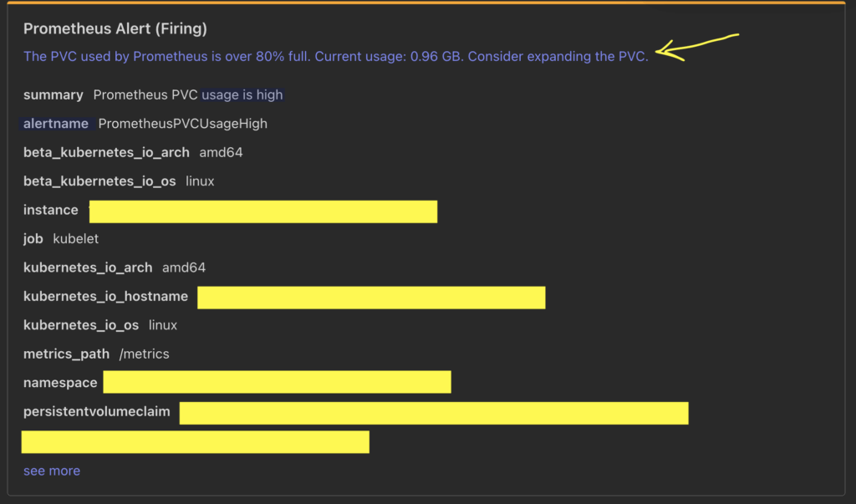This screenshot has width=856, height=504.
Task: Click the last redacted bar below persistentvolumeclaim
Action: point(196,442)
